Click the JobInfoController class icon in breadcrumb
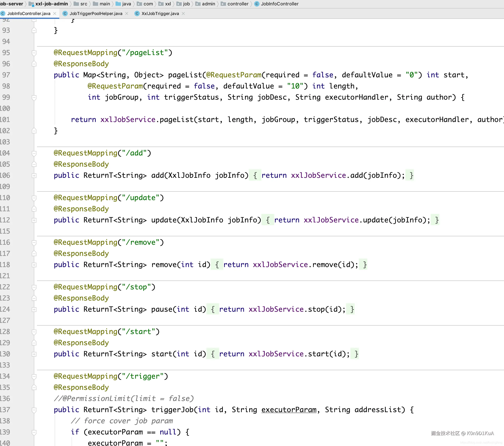The width and height of the screenshot is (504, 446). 257,4
